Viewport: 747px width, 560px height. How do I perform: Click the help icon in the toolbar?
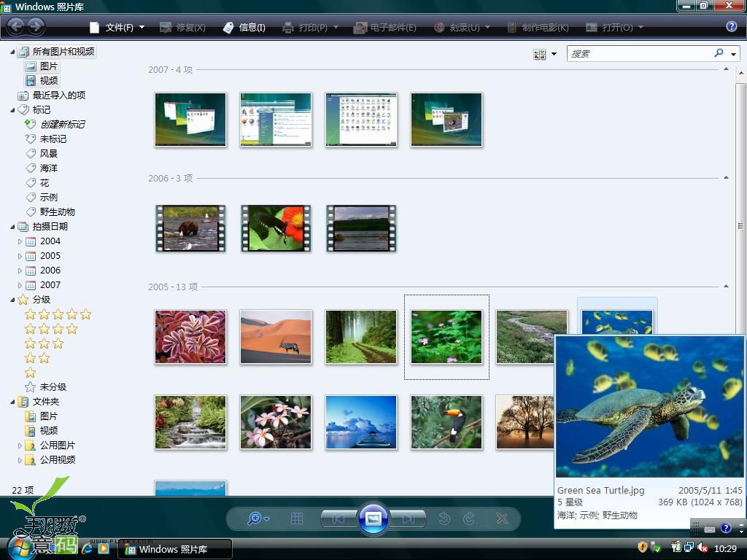(x=731, y=26)
